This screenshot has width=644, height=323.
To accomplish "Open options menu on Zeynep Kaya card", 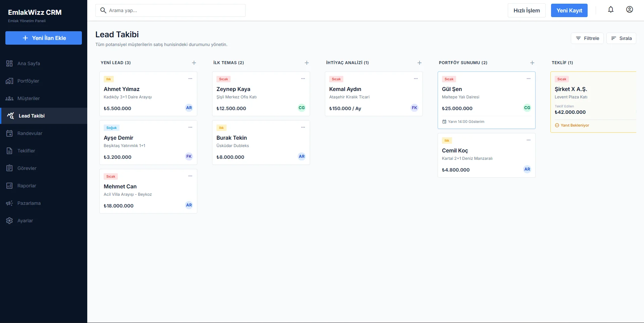I will (x=303, y=79).
